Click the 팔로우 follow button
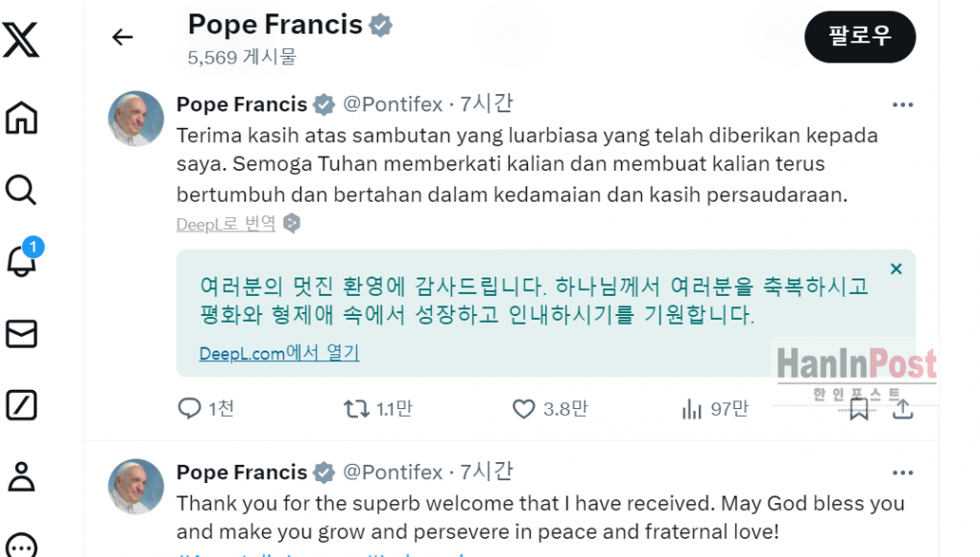980x557 pixels. point(859,36)
